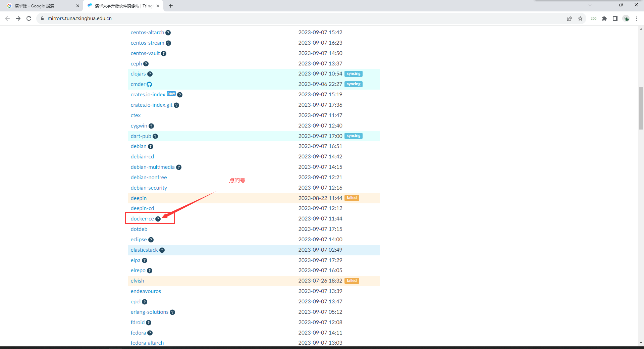Click the syncing badge on clojars row
644x349 pixels.
354,74
